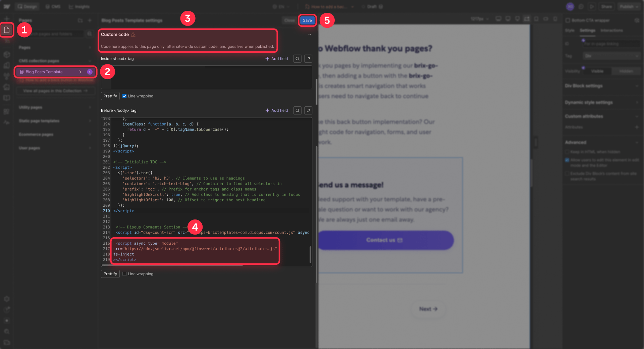Open the activity pulse icon in left sidebar

(7, 122)
